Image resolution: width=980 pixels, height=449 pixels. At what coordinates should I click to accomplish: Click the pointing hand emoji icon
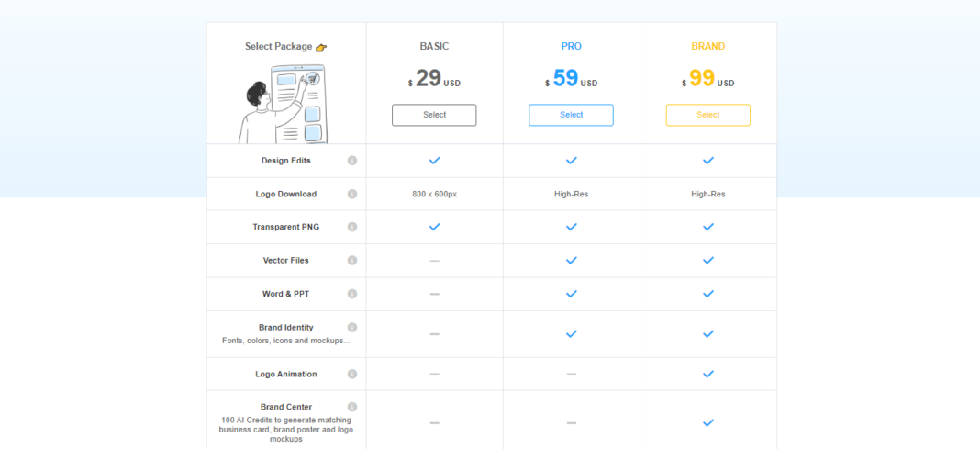click(x=321, y=47)
